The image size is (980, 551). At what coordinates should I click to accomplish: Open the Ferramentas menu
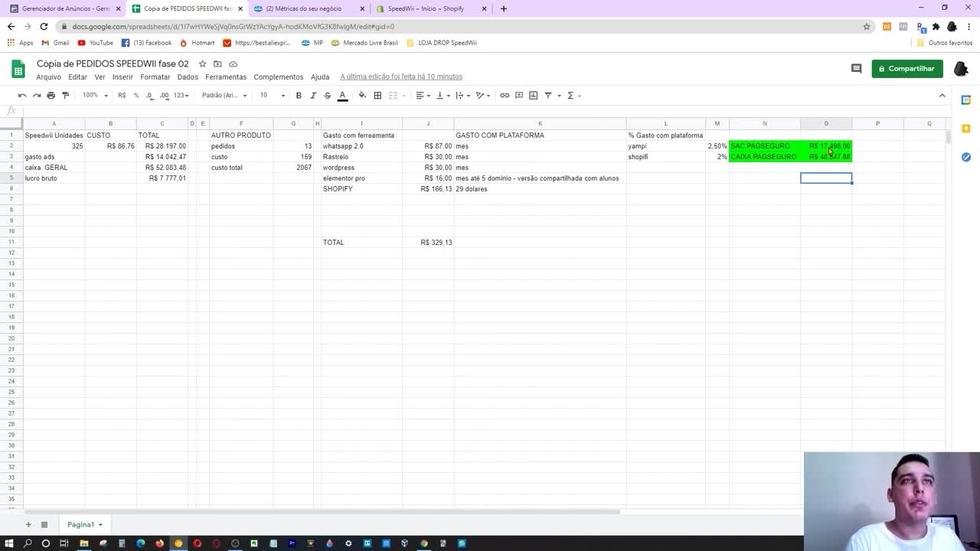(226, 77)
